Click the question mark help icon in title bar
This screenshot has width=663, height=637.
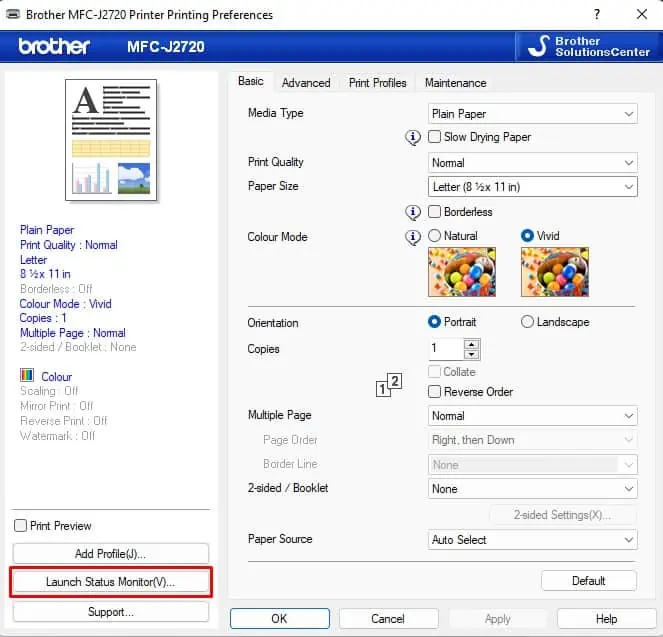[x=596, y=14]
